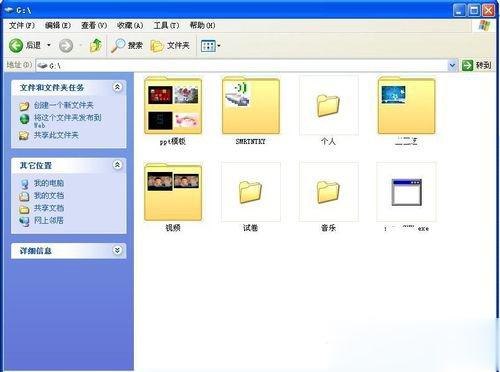Open the Views icon in toolbar
Viewport: 500px width, 372px height.
[209, 46]
